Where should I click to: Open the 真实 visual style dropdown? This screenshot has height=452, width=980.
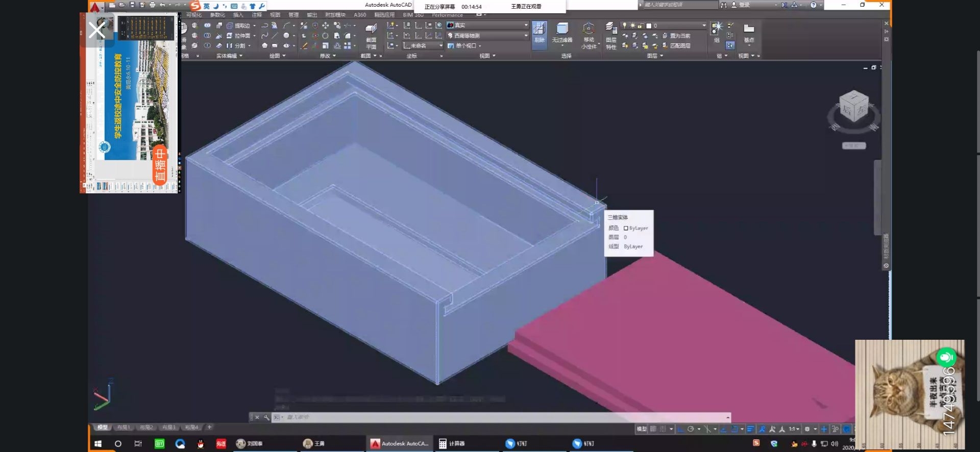tap(487, 25)
